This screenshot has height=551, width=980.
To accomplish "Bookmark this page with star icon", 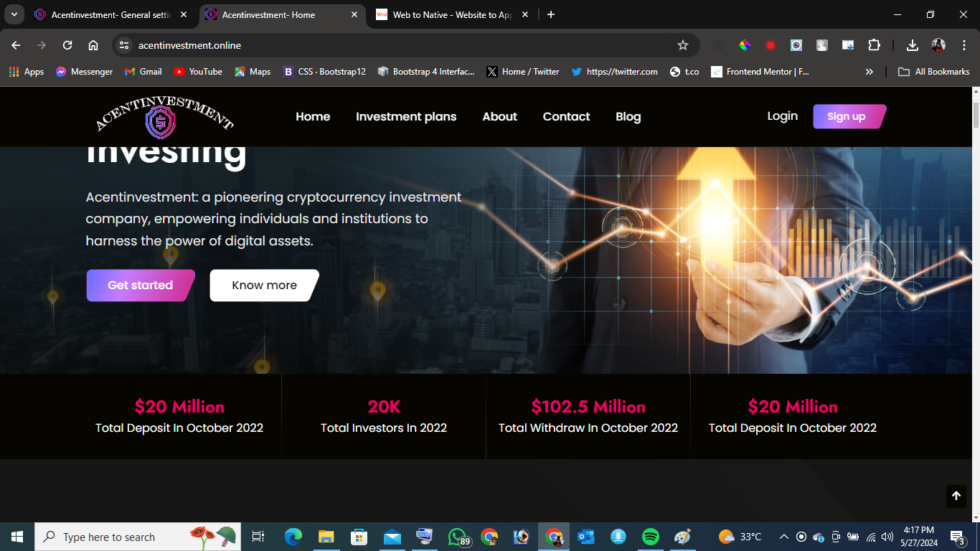I will tap(682, 45).
